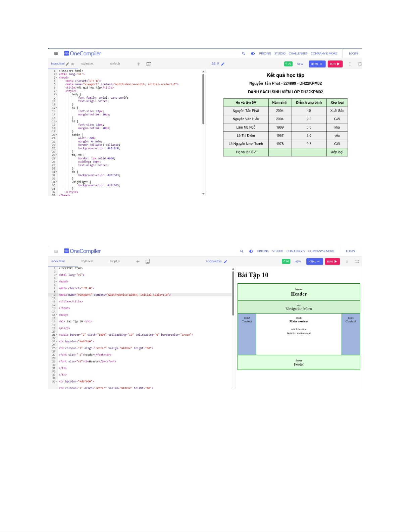The height and width of the screenshot is (532, 411).
Task: Click the 'Footer' cell in the preview
Action: (x=299, y=362)
